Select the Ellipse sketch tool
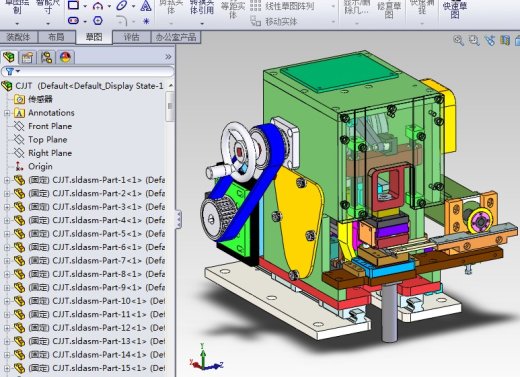The height and width of the screenshot is (377, 520). [x=122, y=5]
